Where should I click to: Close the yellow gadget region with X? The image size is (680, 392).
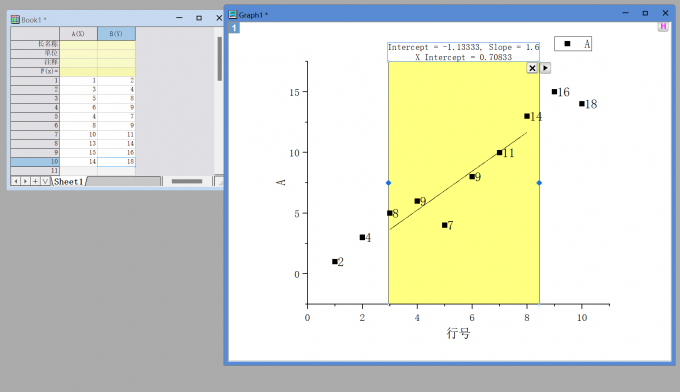pos(532,68)
